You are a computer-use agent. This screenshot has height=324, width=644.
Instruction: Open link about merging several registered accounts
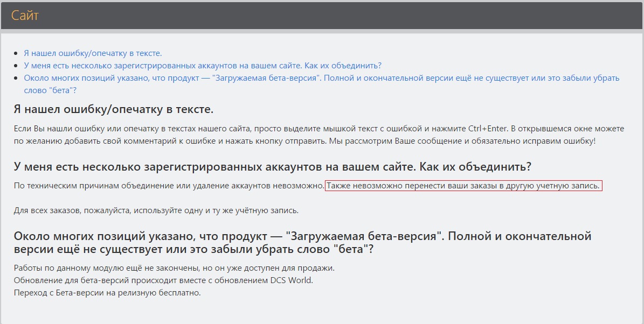click(x=203, y=66)
